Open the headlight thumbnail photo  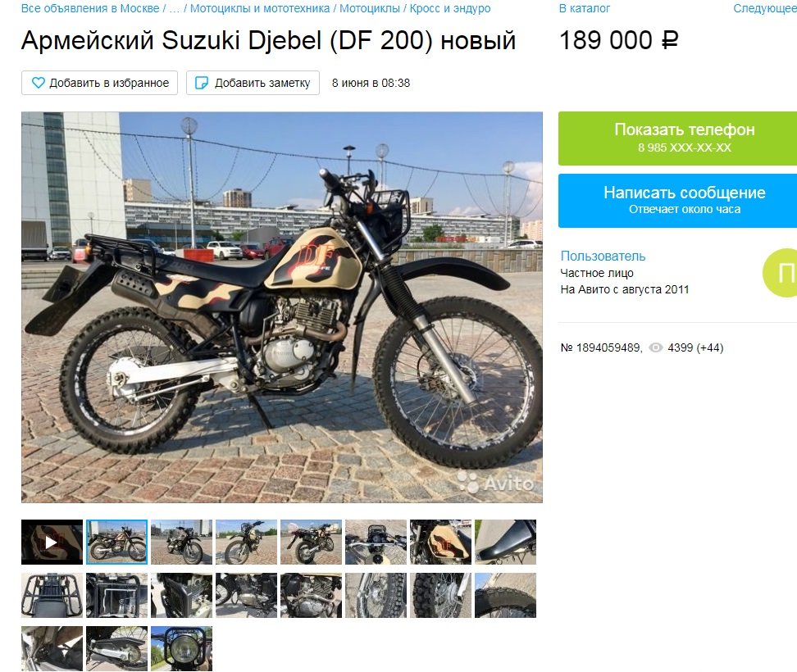pos(181,648)
